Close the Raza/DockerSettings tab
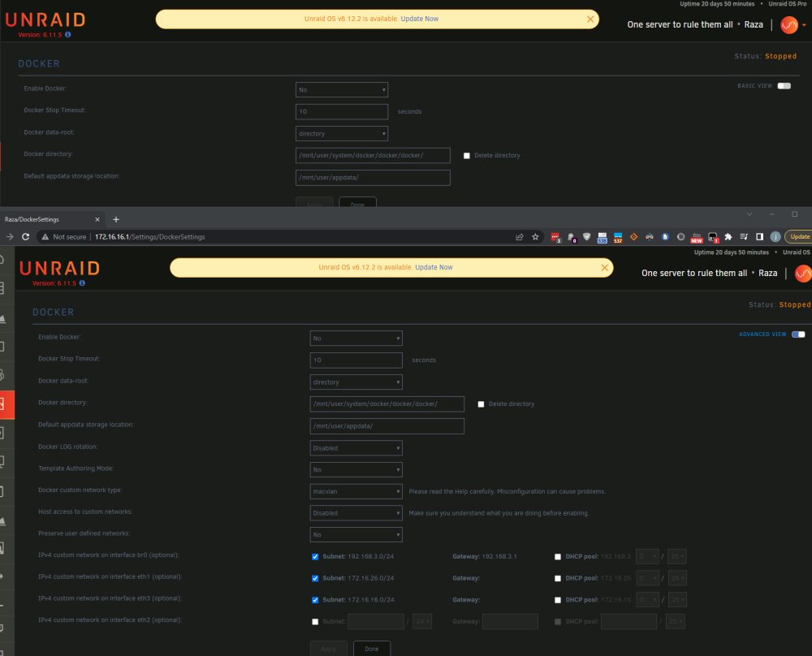The width and height of the screenshot is (812, 656). tap(97, 219)
